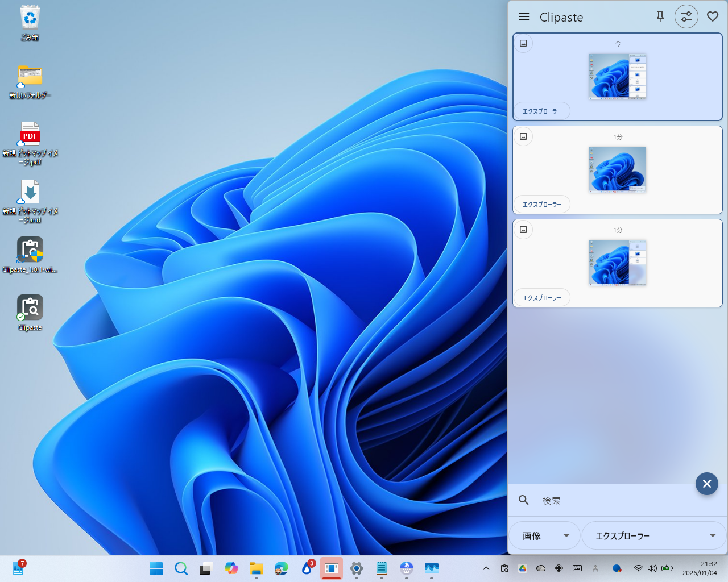Screen dimensions: 728x582
Task: Click the red-highlighted active app in the taskbar
Action: click(x=332, y=568)
